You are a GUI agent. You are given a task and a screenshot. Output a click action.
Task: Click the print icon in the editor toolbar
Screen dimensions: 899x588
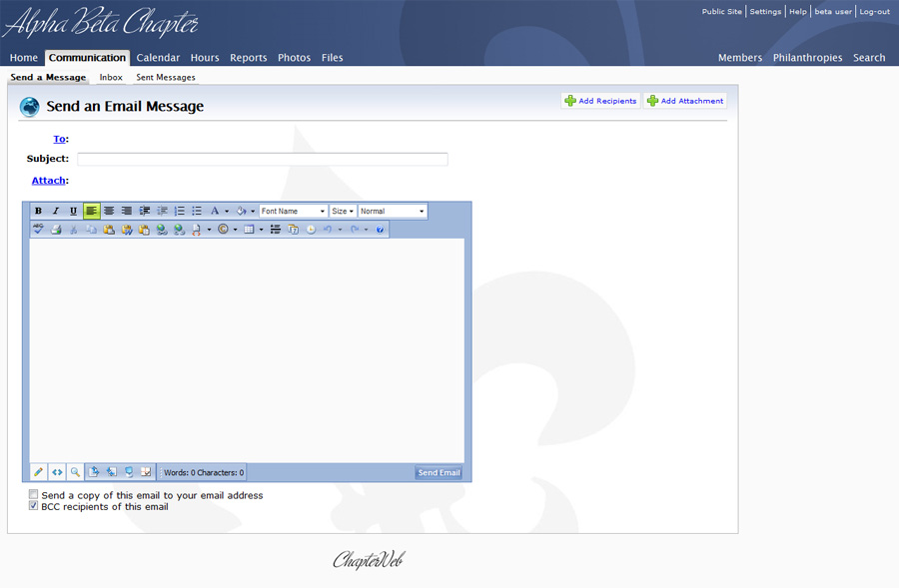click(x=56, y=230)
